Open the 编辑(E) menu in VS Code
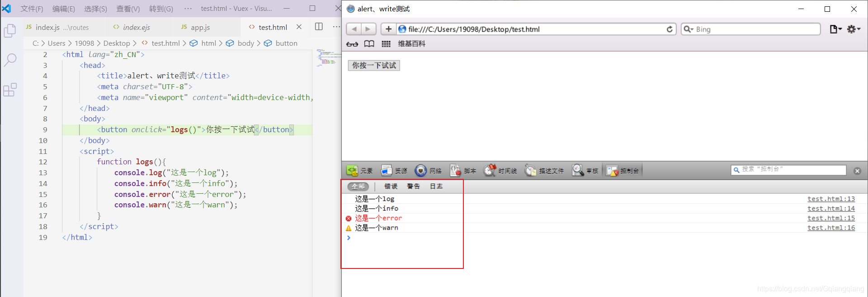This screenshot has width=868, height=297. (64, 9)
